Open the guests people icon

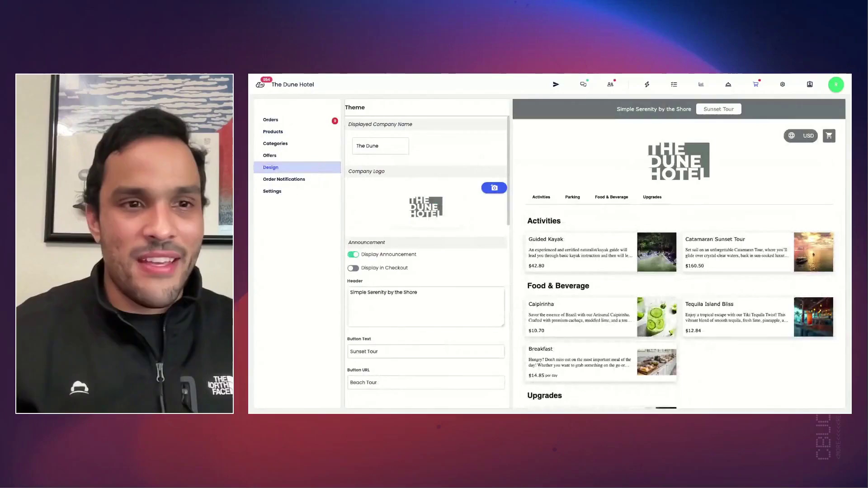pos(610,84)
